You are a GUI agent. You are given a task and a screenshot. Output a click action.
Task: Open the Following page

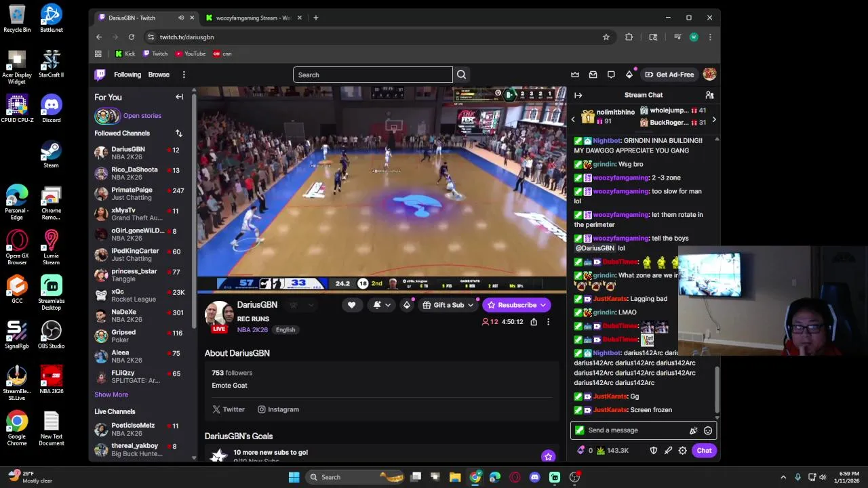pos(127,75)
